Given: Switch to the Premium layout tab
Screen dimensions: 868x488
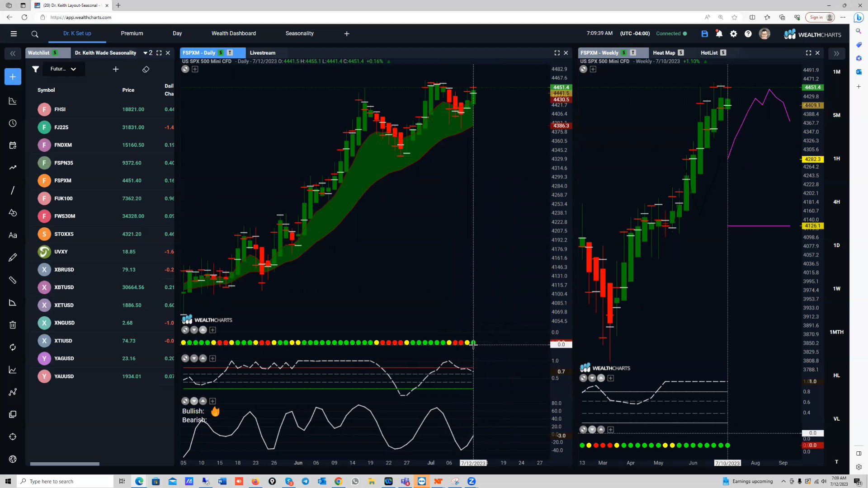Looking at the screenshot, I should coord(132,33).
